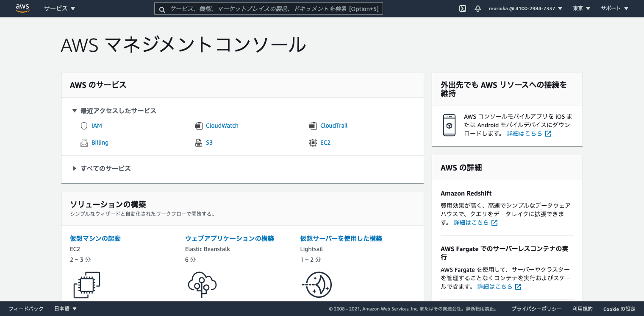Open the 東京 region selector
The image size is (644, 316).
click(x=581, y=8)
